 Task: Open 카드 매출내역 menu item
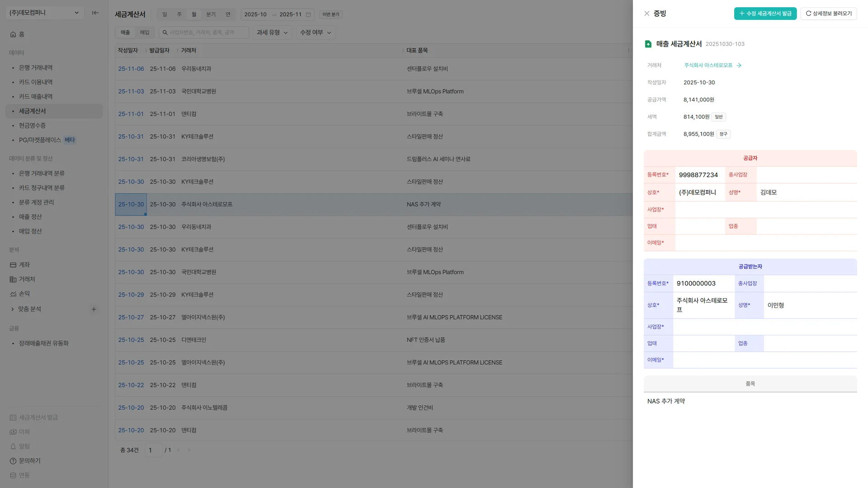click(36, 97)
